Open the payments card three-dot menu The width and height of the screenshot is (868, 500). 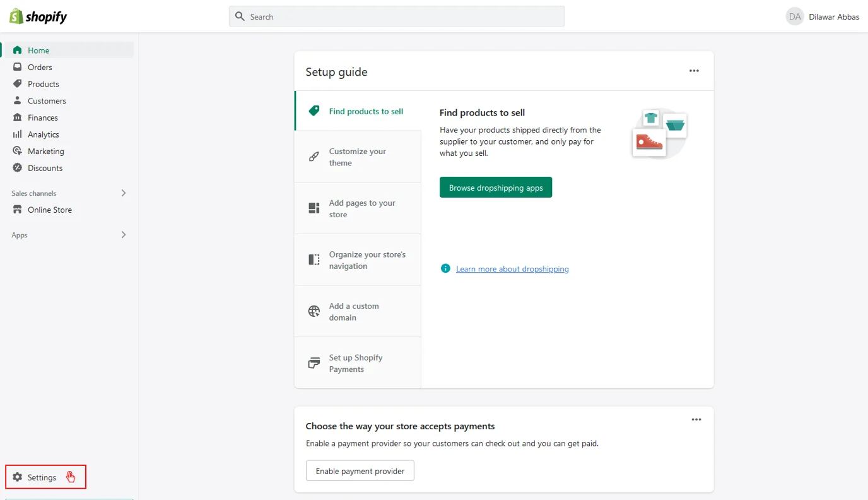click(x=696, y=420)
